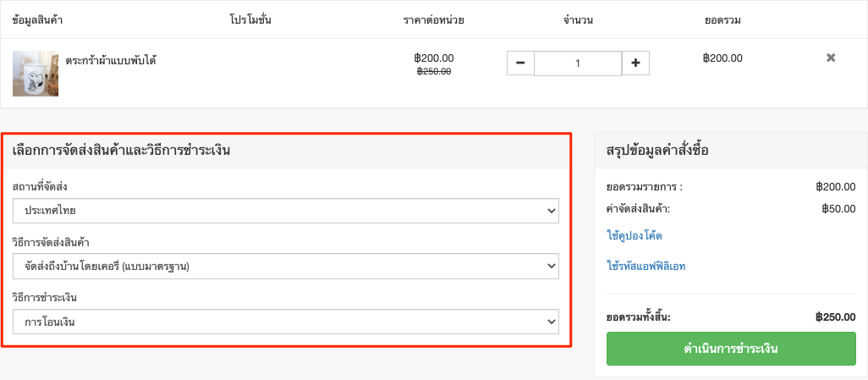Click the green ดำเนินการชำระเงิน button
Image resolution: width=868 pixels, height=380 pixels.
[x=731, y=349]
